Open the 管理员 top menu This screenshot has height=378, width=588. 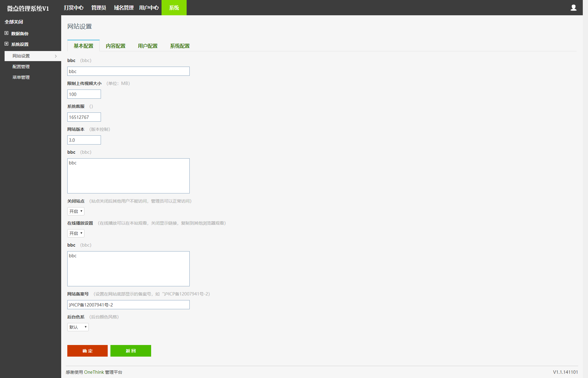tap(99, 8)
